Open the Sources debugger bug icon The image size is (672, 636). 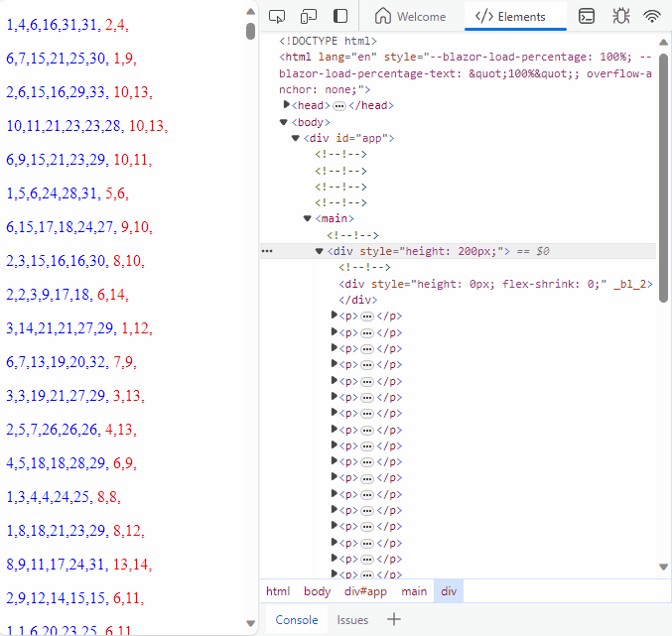click(620, 16)
